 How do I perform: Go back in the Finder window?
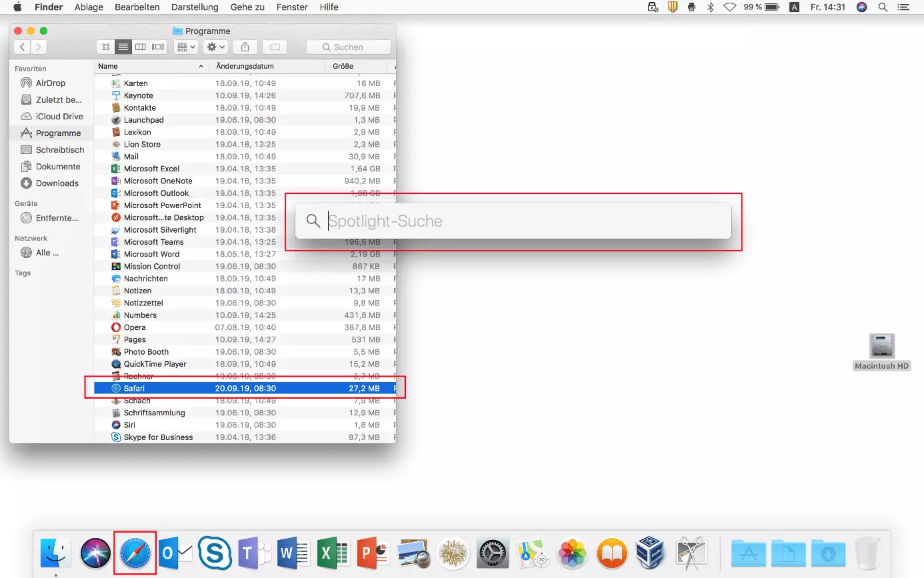pyautogui.click(x=23, y=47)
